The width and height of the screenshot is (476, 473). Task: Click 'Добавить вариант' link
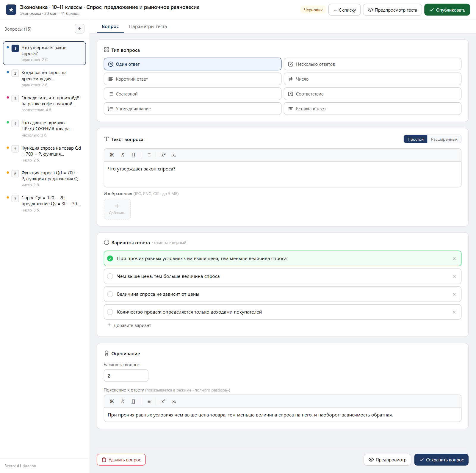(129, 325)
